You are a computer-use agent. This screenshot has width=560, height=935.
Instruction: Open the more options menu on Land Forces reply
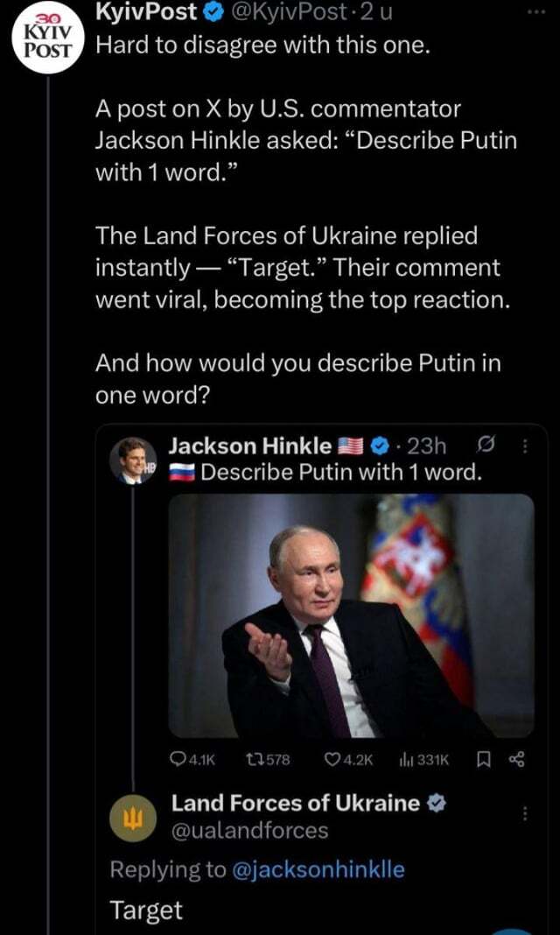coord(525,813)
